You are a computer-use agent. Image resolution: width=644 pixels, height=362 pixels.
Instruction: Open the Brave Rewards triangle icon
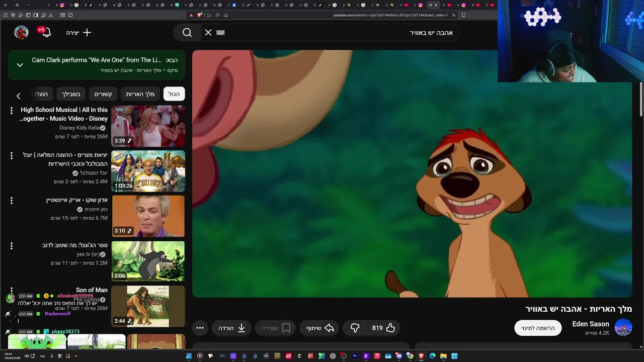tap(192, 15)
